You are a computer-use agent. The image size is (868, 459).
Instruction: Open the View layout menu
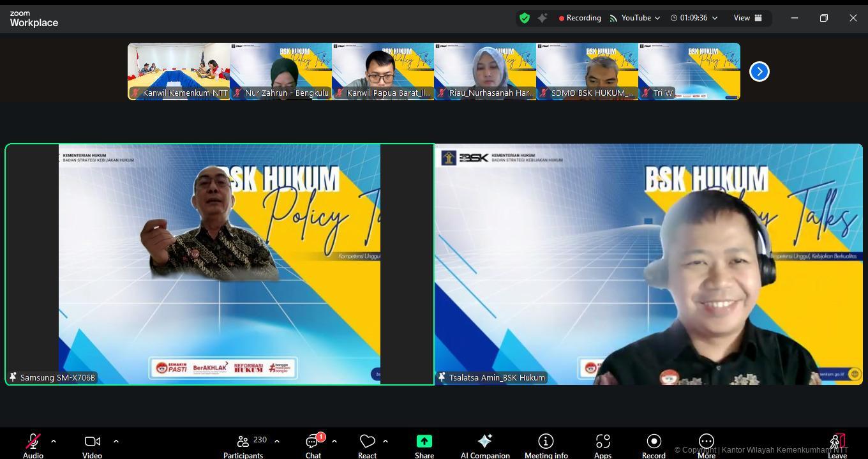pos(747,18)
